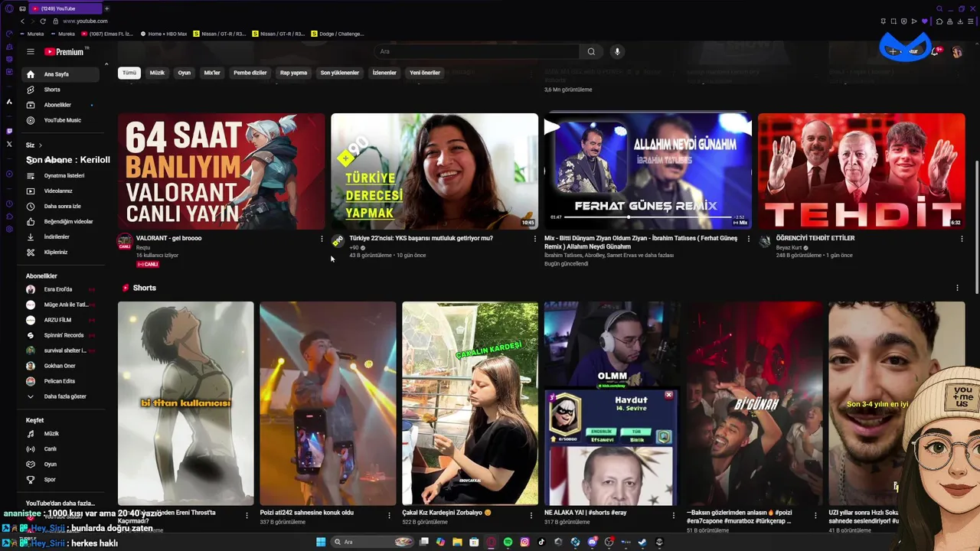
Task: Open TEHDİT video thumbnail
Action: coord(861,171)
